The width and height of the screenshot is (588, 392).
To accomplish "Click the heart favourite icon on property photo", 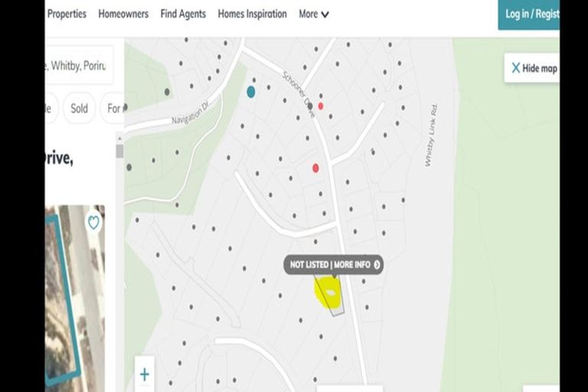I will [93, 223].
